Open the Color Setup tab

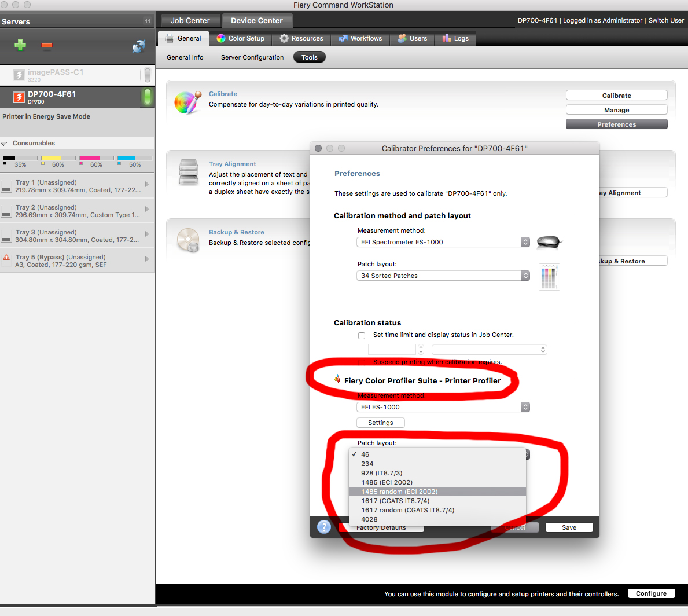pos(241,38)
